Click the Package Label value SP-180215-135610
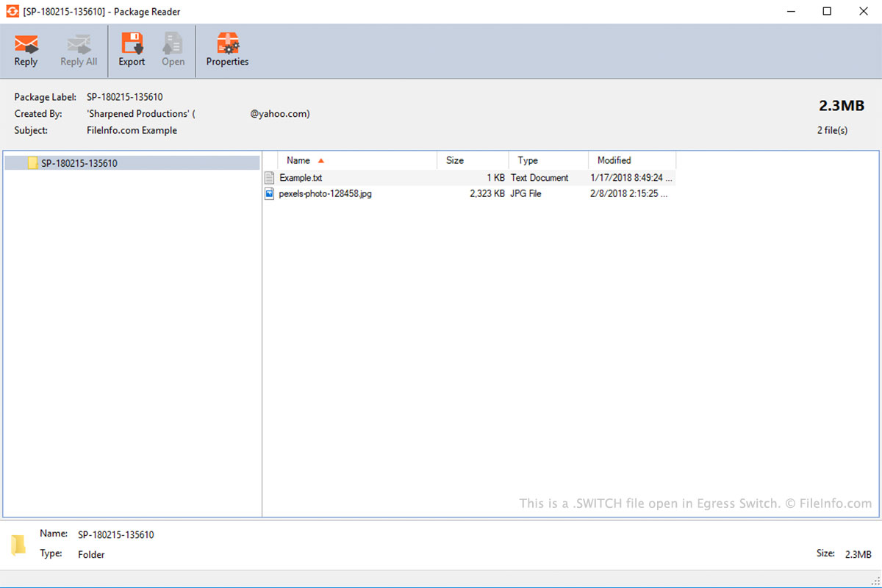The width and height of the screenshot is (882, 588). [125, 97]
